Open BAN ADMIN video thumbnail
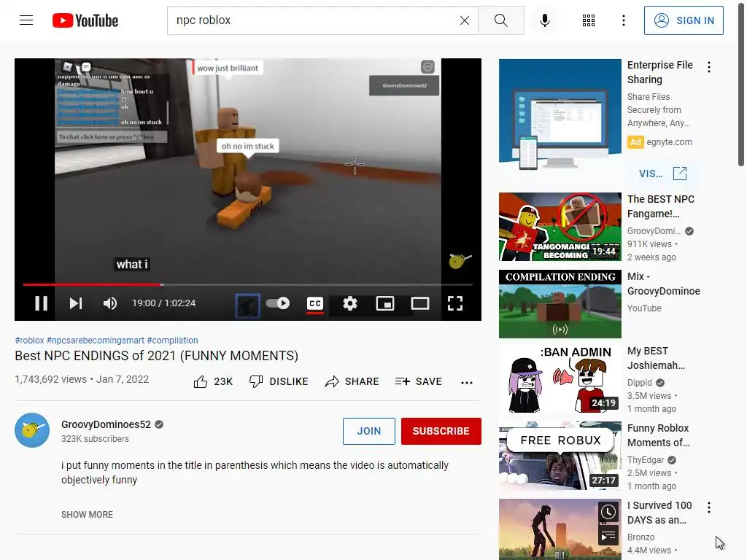Image resolution: width=747 pixels, height=560 pixels. pyautogui.click(x=560, y=379)
